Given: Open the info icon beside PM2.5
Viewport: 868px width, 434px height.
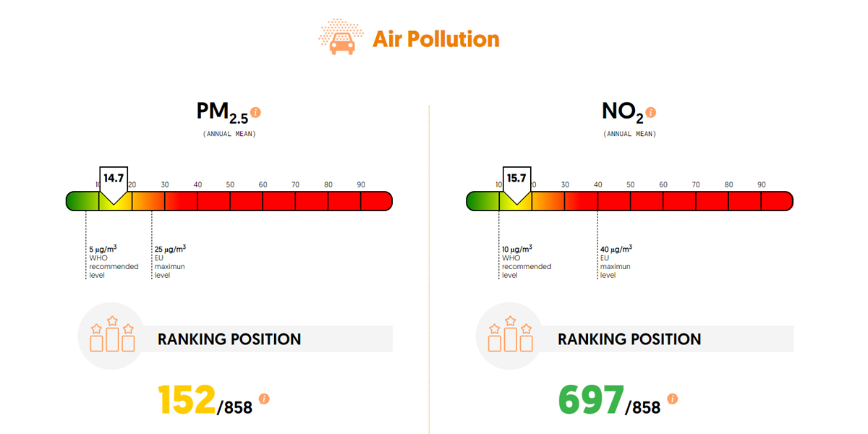Looking at the screenshot, I should 255,112.
